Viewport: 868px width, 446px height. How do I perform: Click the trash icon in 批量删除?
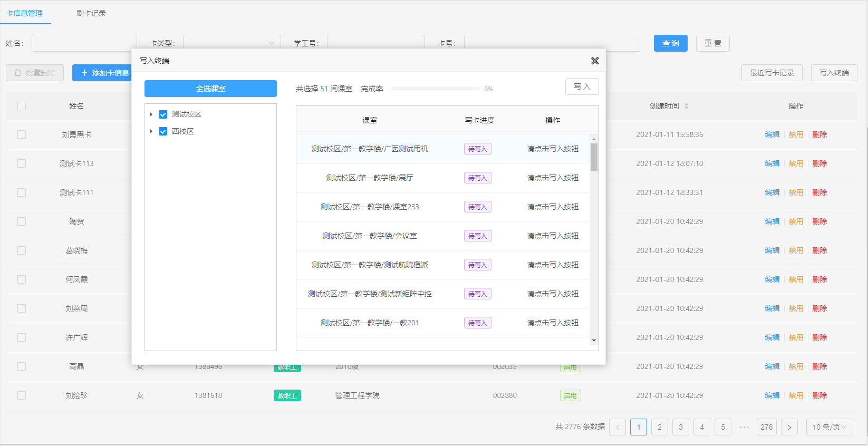click(18, 73)
